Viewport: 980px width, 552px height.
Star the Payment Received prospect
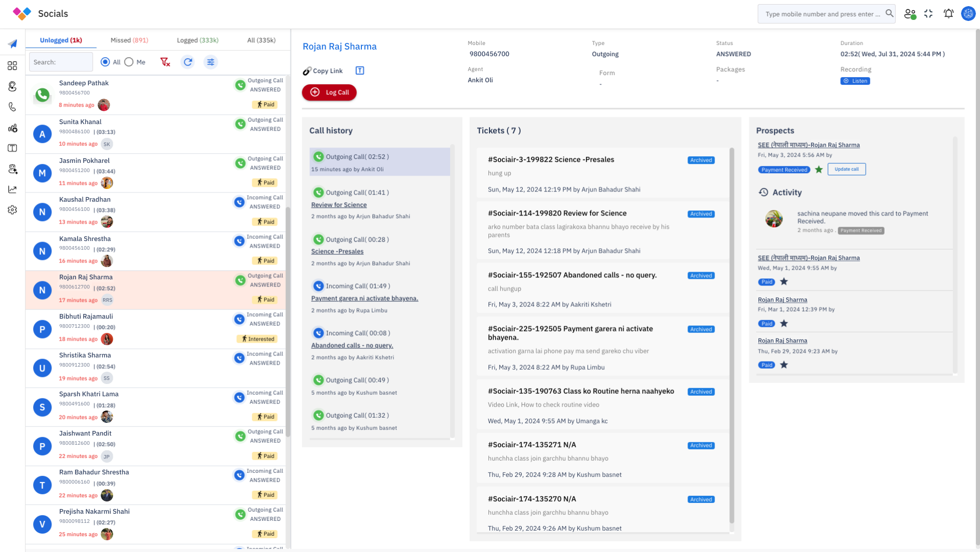pos(819,170)
